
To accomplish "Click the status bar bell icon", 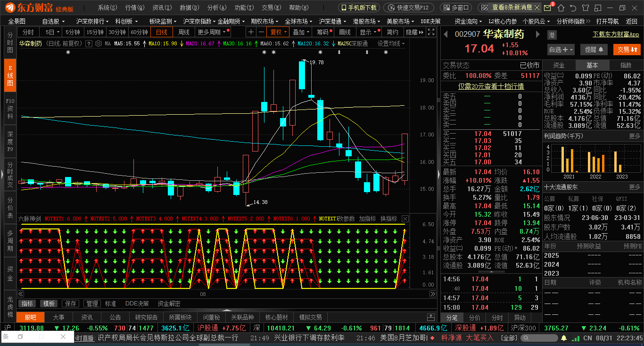I will [x=563, y=338].
